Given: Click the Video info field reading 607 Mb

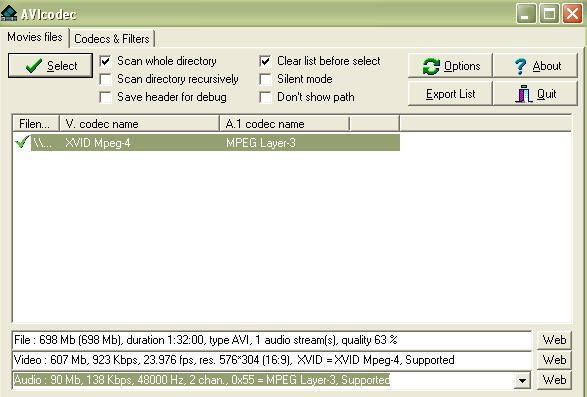Looking at the screenshot, I should (272, 360).
